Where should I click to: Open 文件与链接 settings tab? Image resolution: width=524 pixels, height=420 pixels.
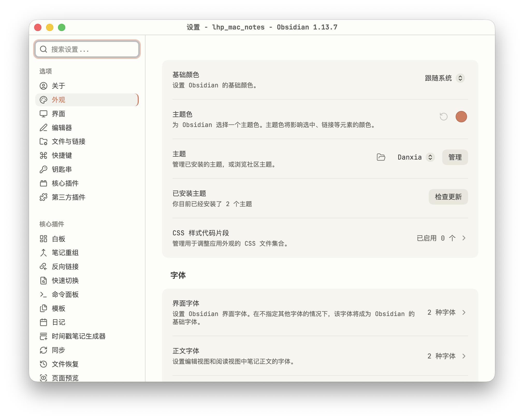87,141
